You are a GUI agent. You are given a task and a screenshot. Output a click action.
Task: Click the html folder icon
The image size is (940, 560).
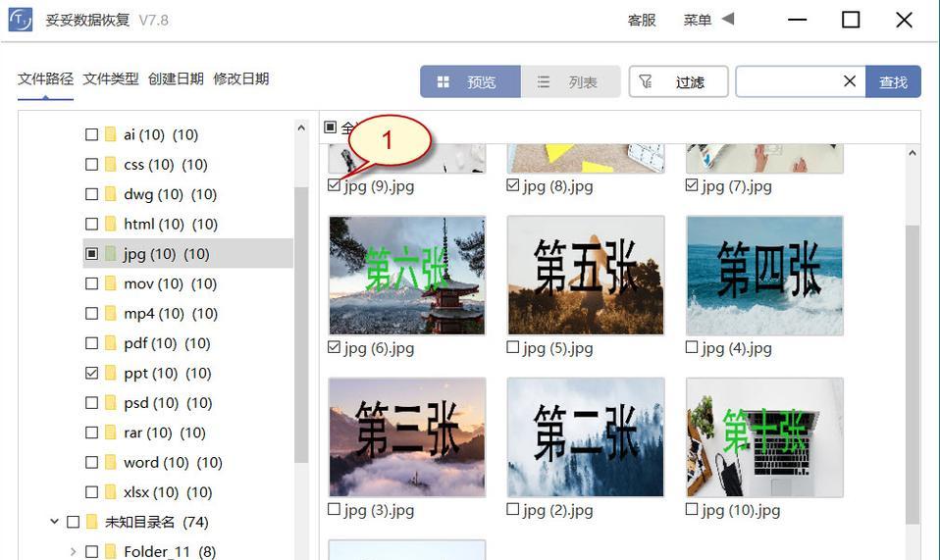(110, 224)
